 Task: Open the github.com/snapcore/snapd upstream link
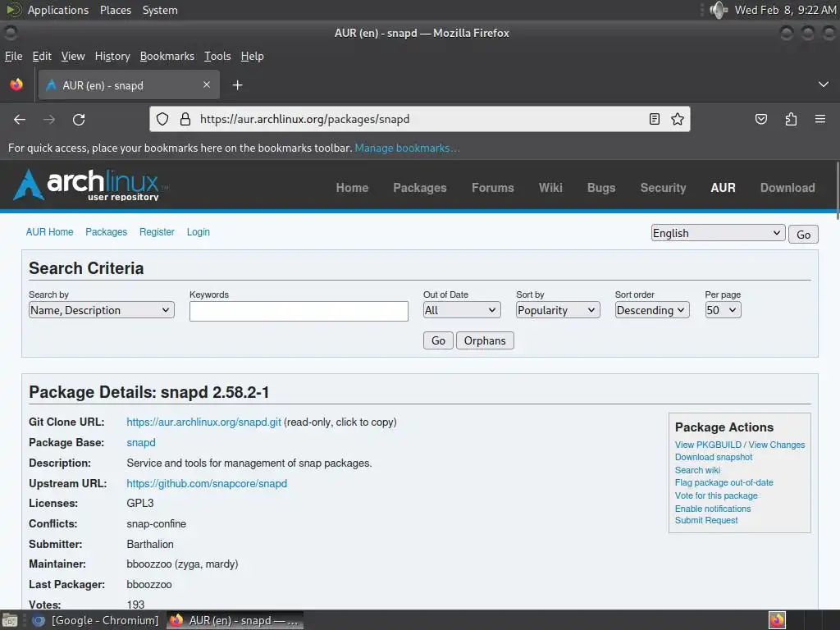(x=207, y=483)
